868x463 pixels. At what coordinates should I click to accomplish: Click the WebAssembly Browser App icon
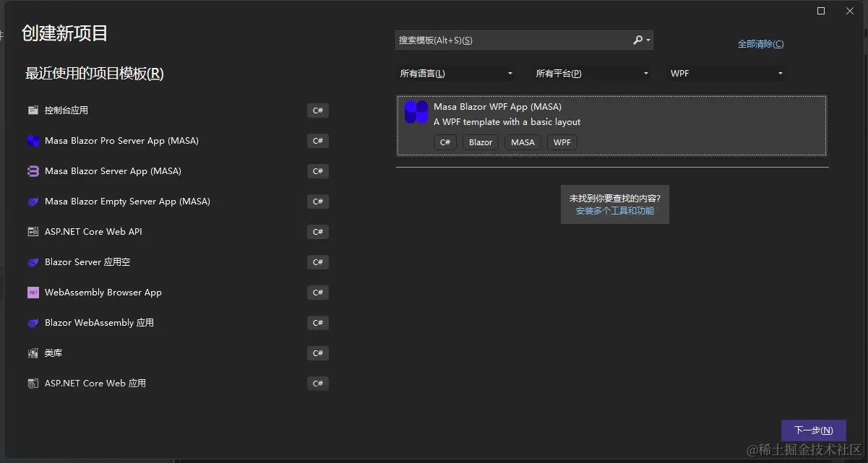click(x=33, y=293)
